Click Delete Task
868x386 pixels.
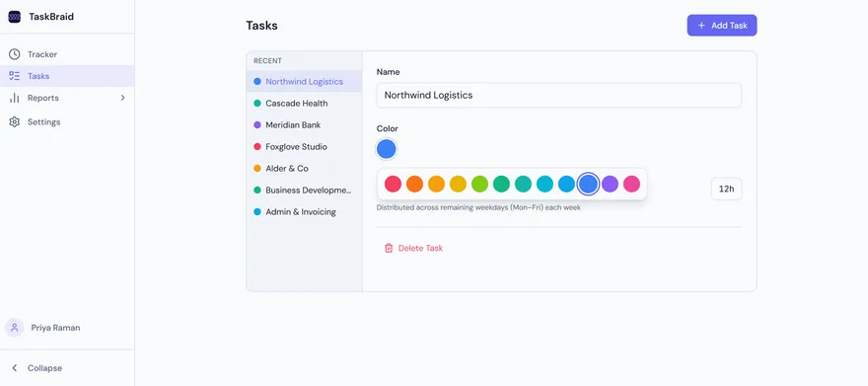coord(413,248)
